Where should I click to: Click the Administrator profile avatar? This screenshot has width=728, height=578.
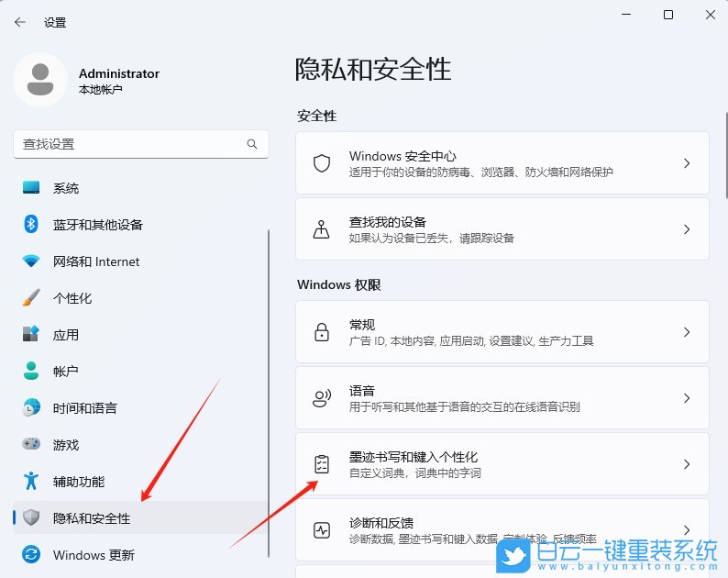coord(40,80)
